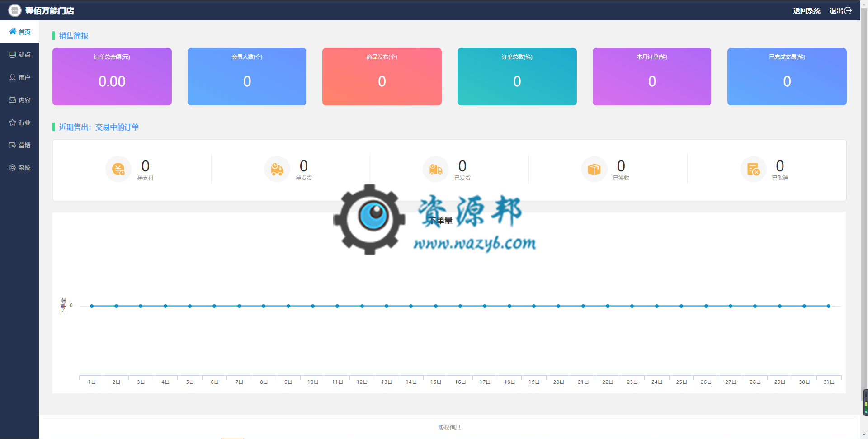Click the star icon beside 行业

pyautogui.click(x=13, y=123)
